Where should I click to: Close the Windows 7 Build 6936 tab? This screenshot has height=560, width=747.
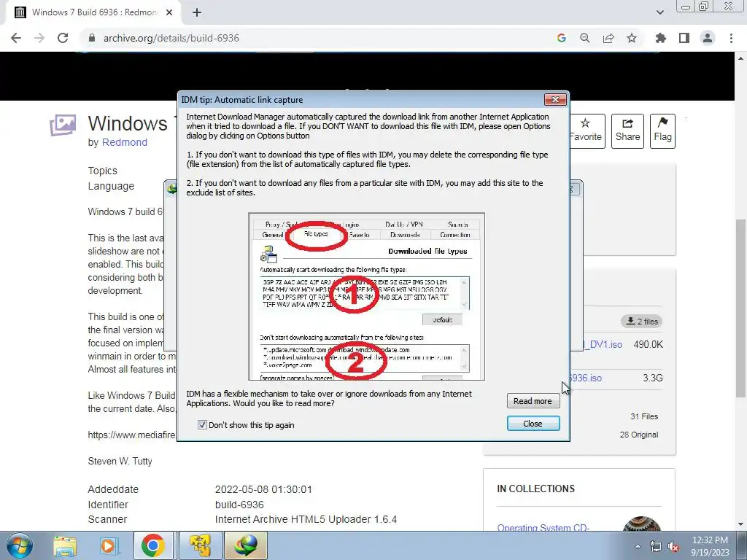(x=169, y=12)
